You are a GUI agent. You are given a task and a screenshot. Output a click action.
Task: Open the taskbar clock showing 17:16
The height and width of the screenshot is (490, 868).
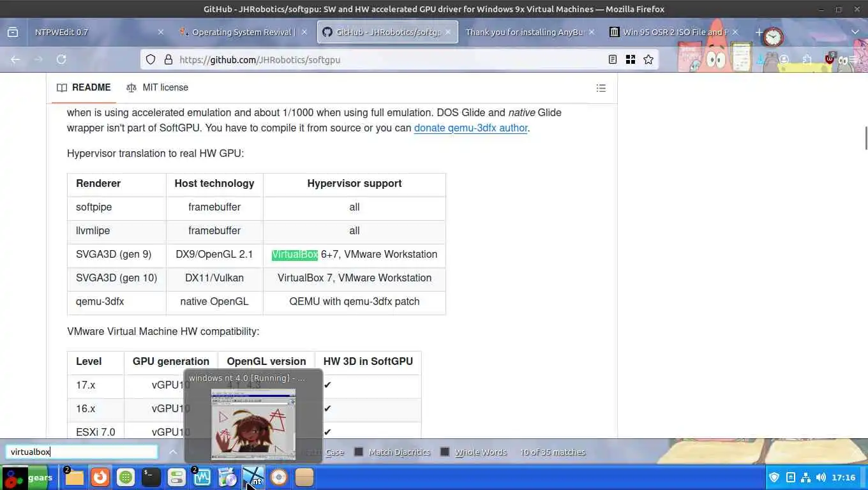click(x=844, y=477)
